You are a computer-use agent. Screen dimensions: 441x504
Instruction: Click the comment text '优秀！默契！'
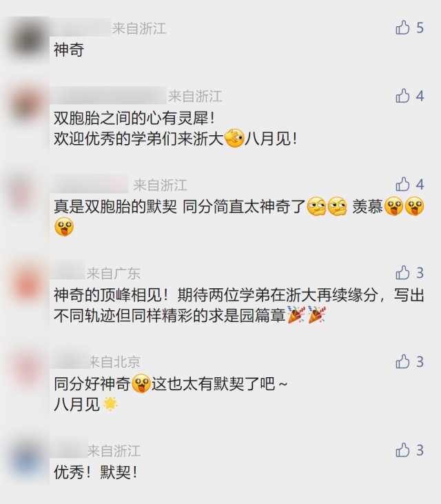coord(96,472)
